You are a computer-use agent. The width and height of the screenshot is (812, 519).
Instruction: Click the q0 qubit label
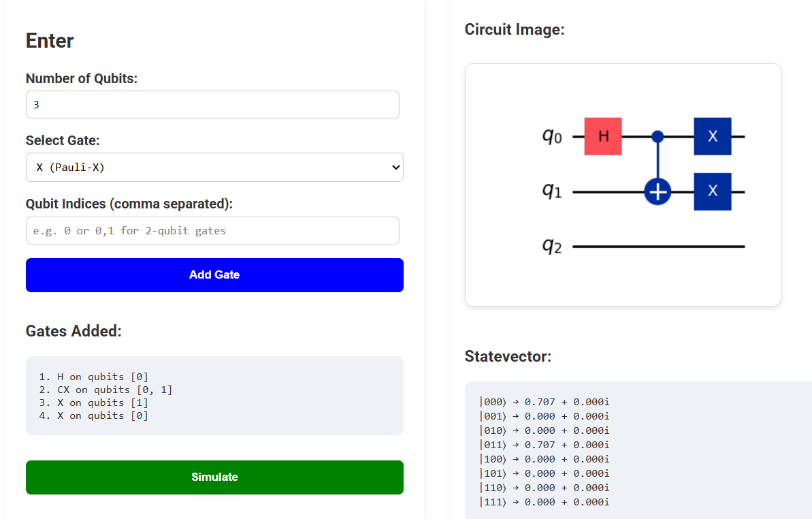click(552, 136)
